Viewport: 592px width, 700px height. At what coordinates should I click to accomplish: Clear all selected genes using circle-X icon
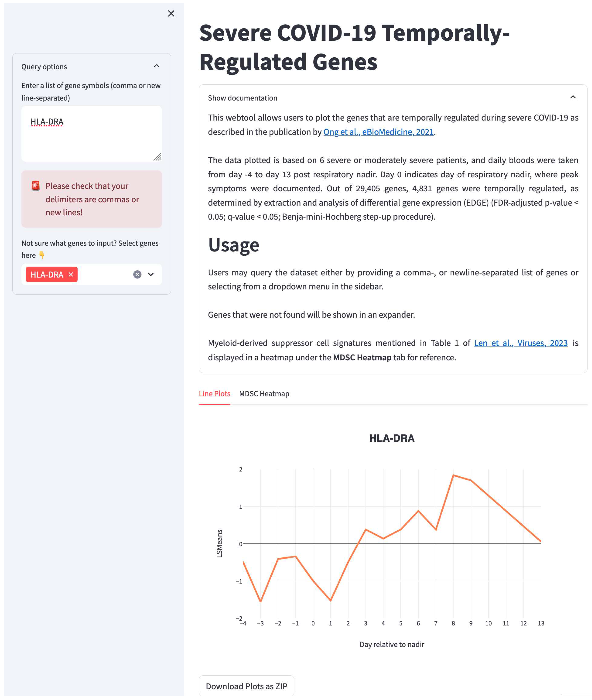137,274
